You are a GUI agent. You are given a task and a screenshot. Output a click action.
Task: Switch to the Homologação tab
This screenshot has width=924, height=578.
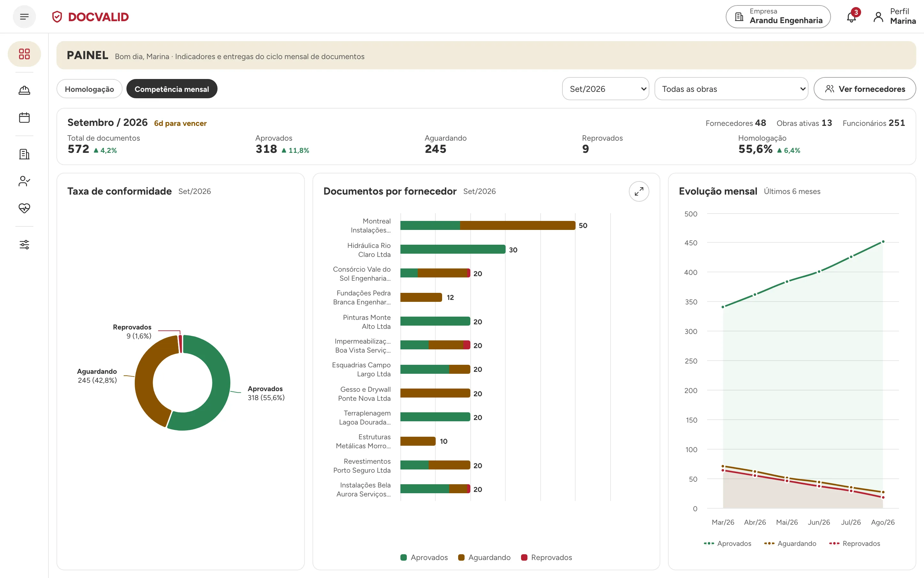(89, 89)
